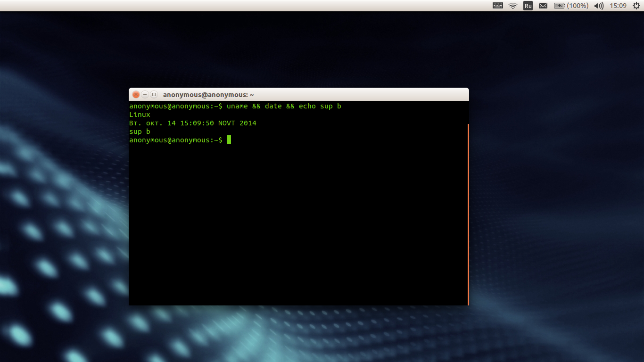This screenshot has height=362, width=644.
Task: Click the terminal title 'anonymous@anonymous: ~'
Action: tap(208, 95)
